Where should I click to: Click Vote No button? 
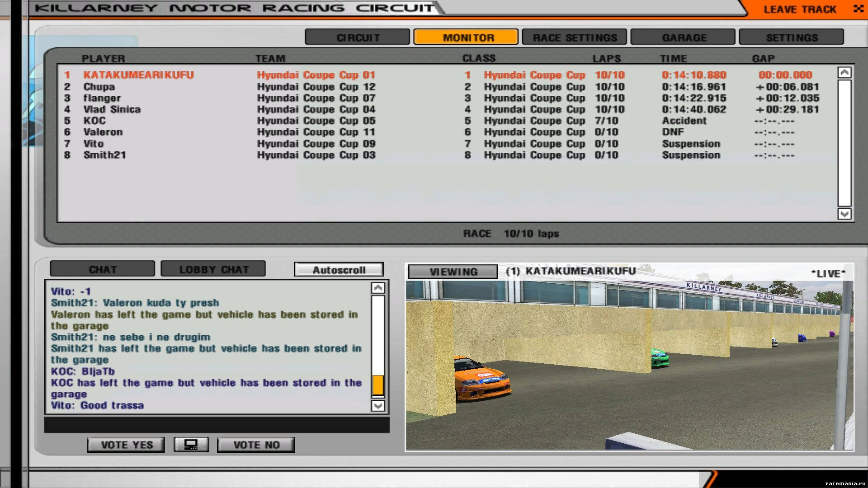[x=256, y=445]
